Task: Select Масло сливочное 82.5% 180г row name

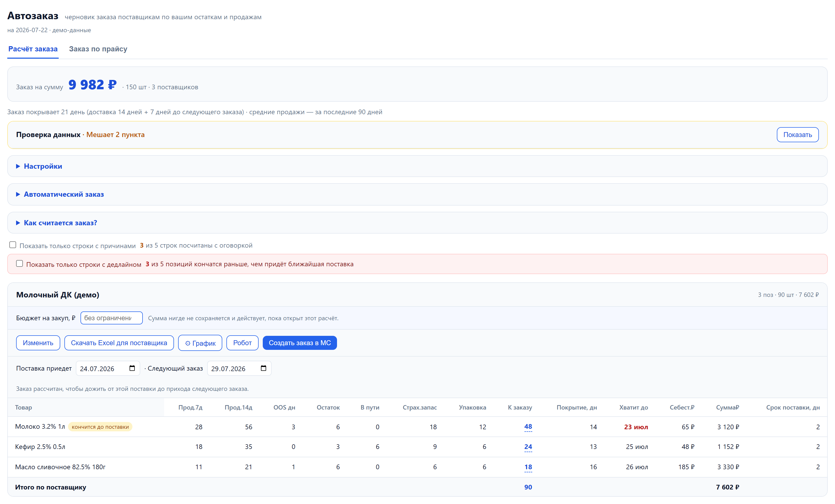Action: [60, 467]
